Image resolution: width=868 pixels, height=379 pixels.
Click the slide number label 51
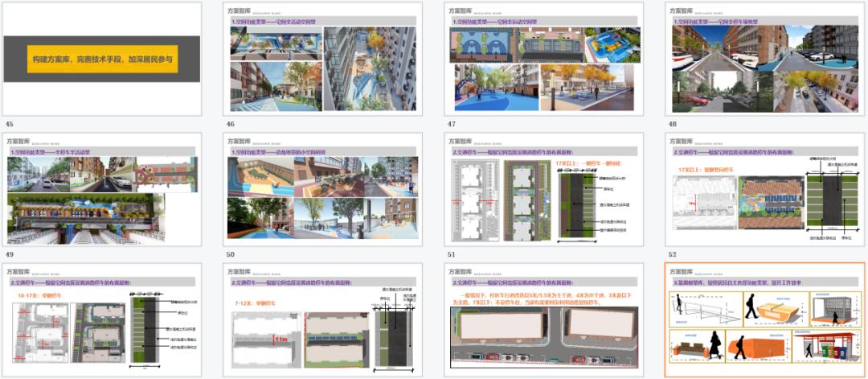click(x=451, y=254)
